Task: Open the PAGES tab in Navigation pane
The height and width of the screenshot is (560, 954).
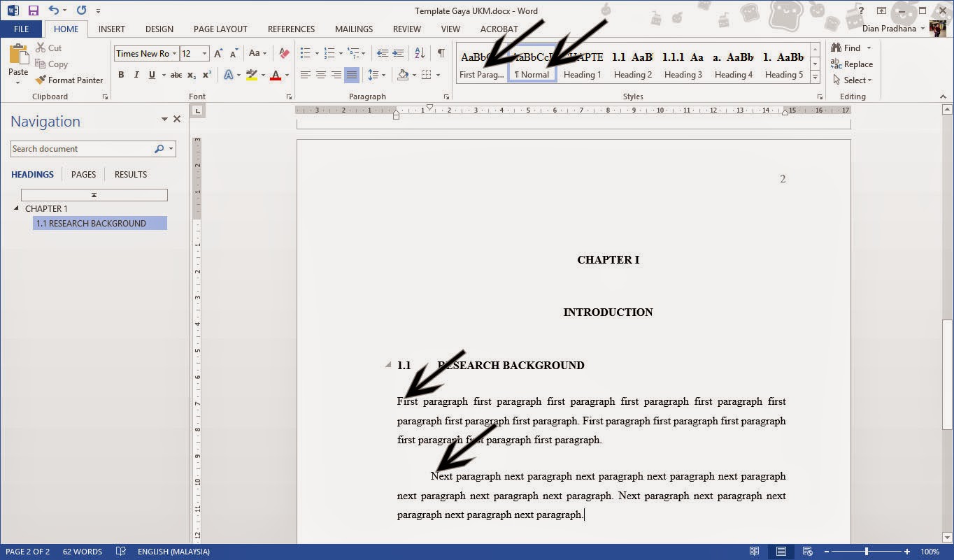Action: 83,174
